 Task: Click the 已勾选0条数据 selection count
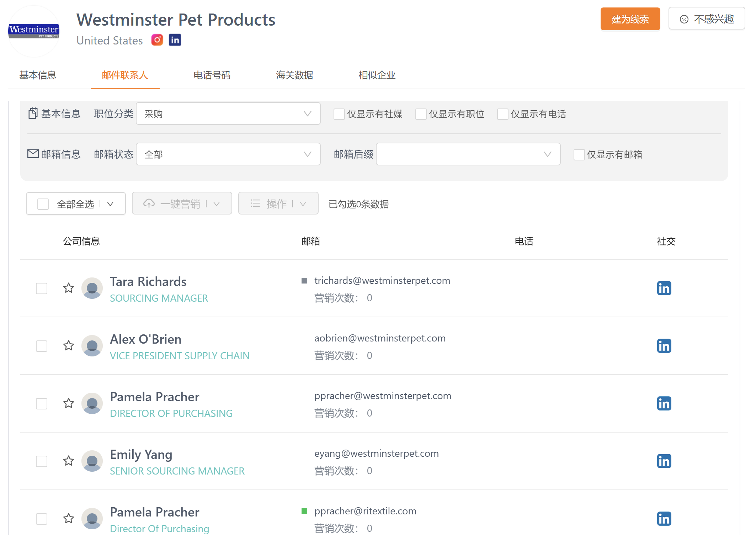click(359, 204)
